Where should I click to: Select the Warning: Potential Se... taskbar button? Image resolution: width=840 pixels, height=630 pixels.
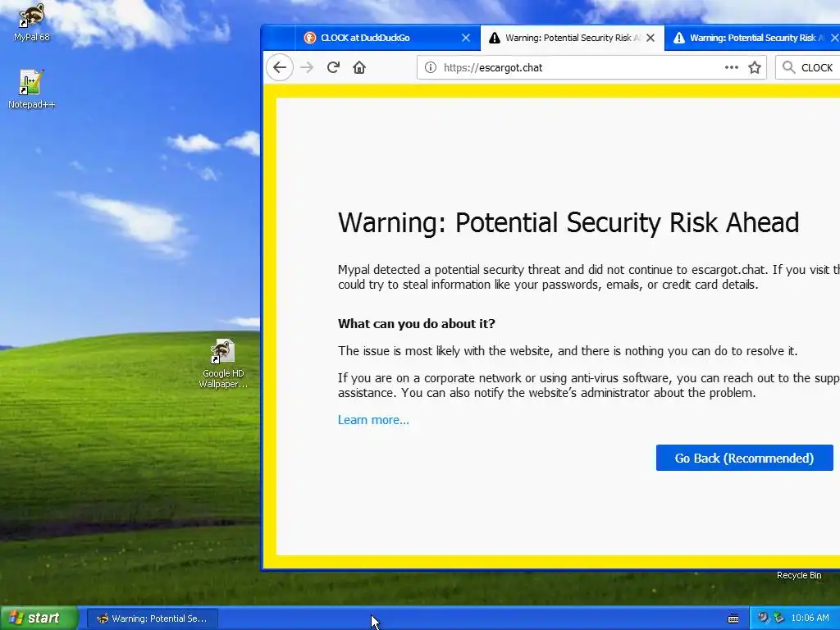click(152, 619)
